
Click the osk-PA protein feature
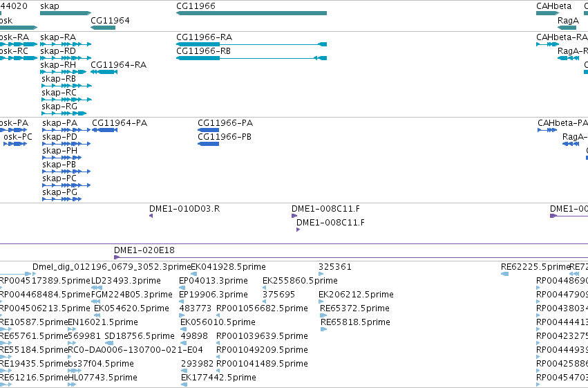(x=14, y=130)
